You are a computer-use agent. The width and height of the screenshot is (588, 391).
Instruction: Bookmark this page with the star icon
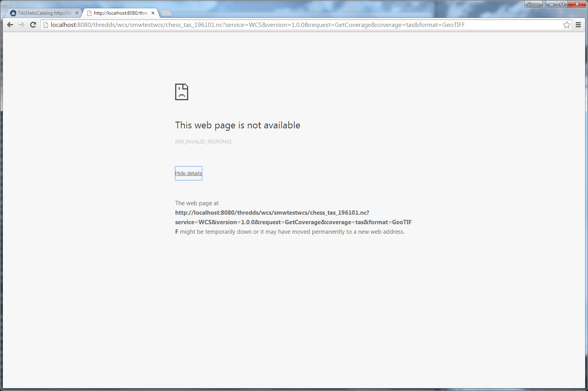pos(567,25)
